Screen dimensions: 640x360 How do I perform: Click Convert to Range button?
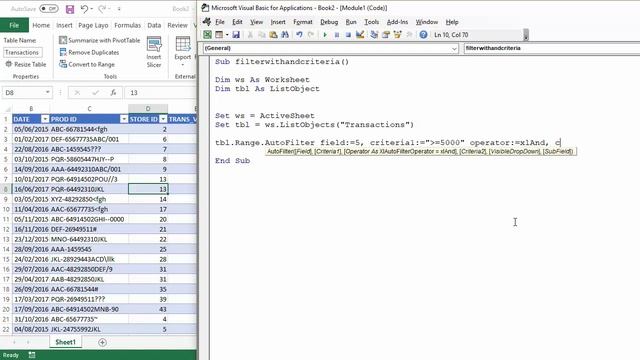[87, 64]
